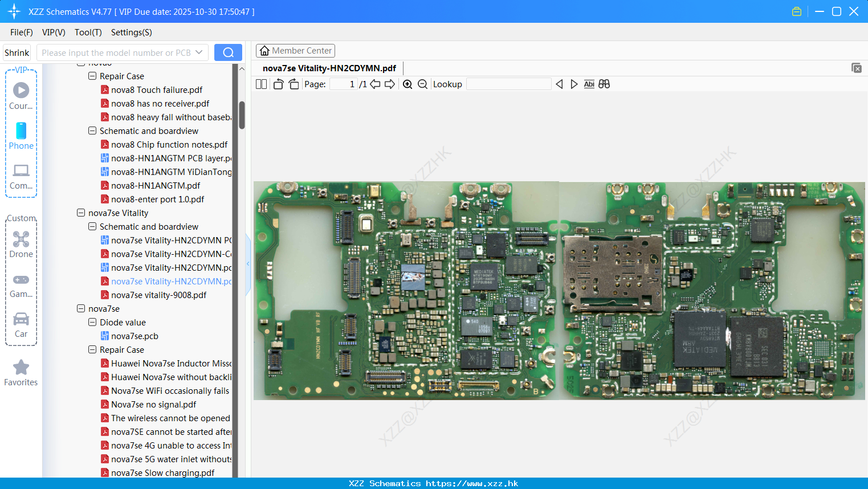
Task: Open nova8-HN1ANGTM PCB layer file
Action: click(172, 158)
